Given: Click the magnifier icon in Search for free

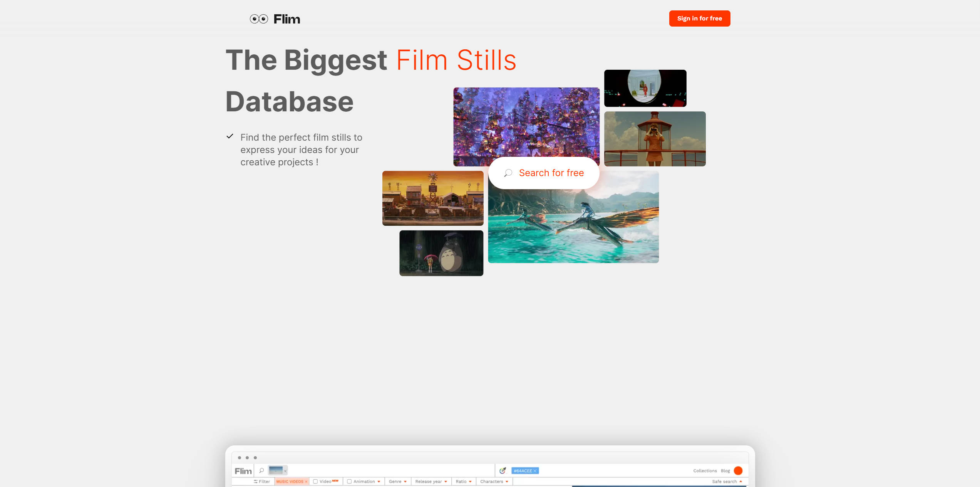Looking at the screenshot, I should (x=508, y=173).
